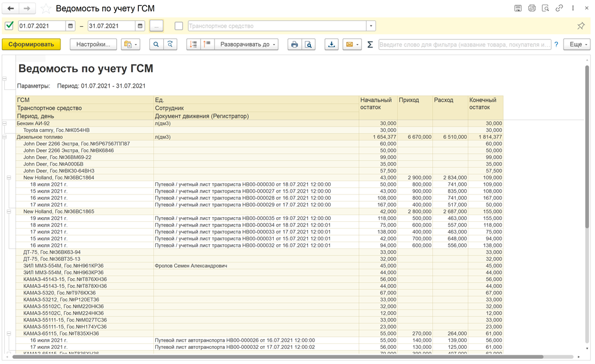Open print preview icon
The image size is (595, 364).
point(309,45)
